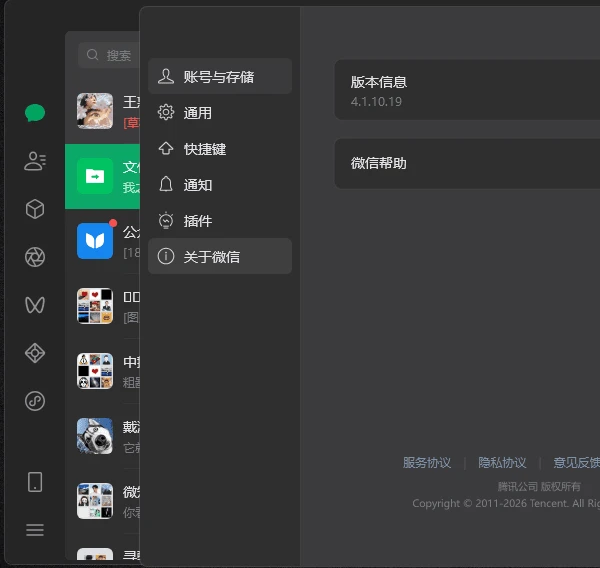Open the 版本信息 card
Screen dimensions: 600x568
pos(467,90)
